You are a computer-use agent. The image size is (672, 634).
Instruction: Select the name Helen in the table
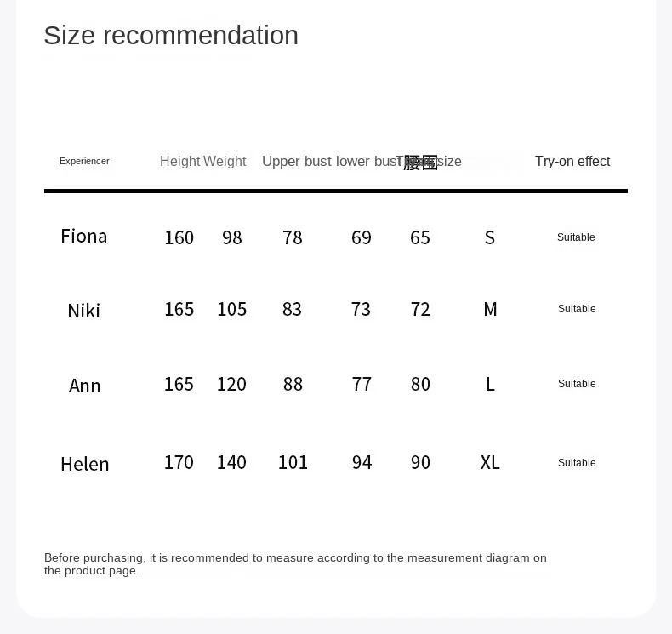[x=85, y=464]
